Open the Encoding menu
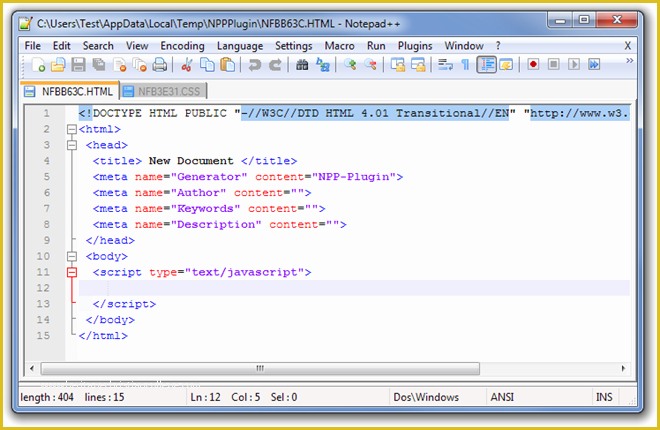Screen dimensions: 660x430 (182, 45)
